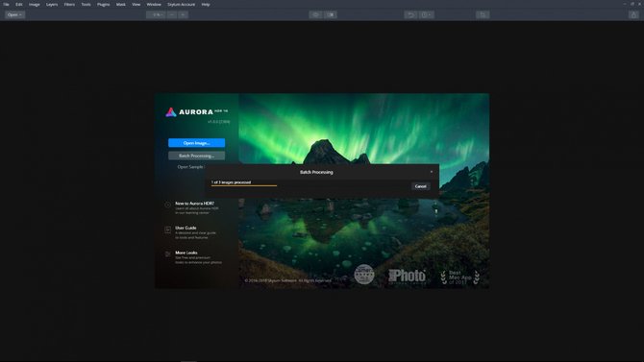The width and height of the screenshot is (644, 362).
Task: Open the Image menu
Action: pyautogui.click(x=34, y=4)
